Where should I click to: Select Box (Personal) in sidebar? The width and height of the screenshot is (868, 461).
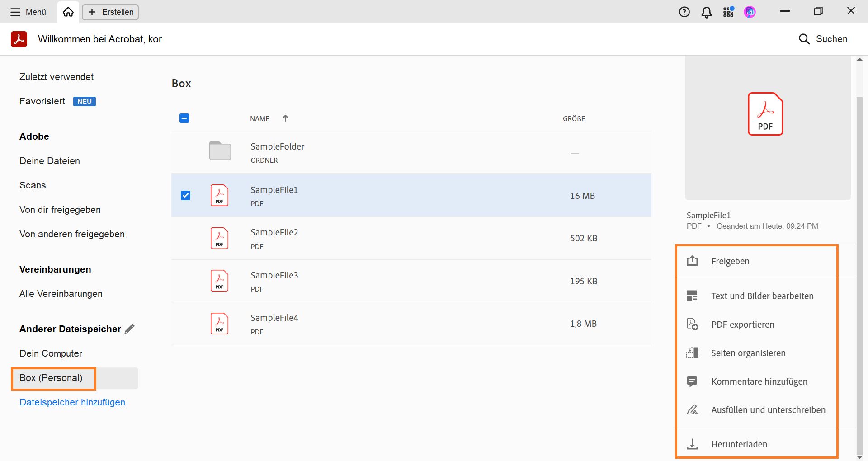(x=51, y=378)
